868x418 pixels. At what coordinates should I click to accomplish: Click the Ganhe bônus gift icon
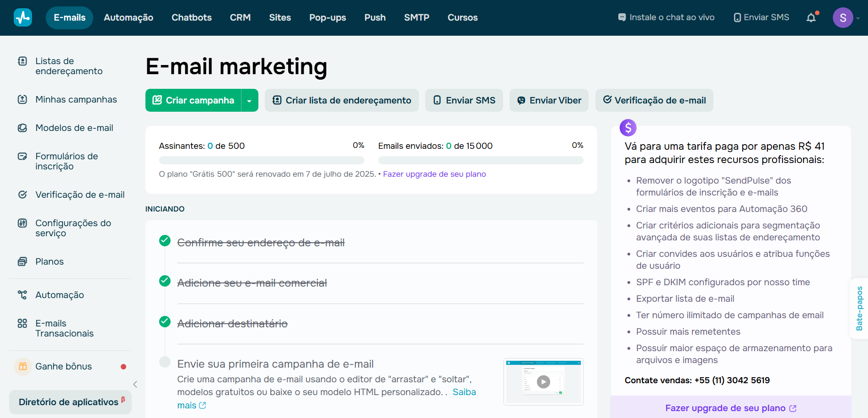pyautogui.click(x=22, y=366)
